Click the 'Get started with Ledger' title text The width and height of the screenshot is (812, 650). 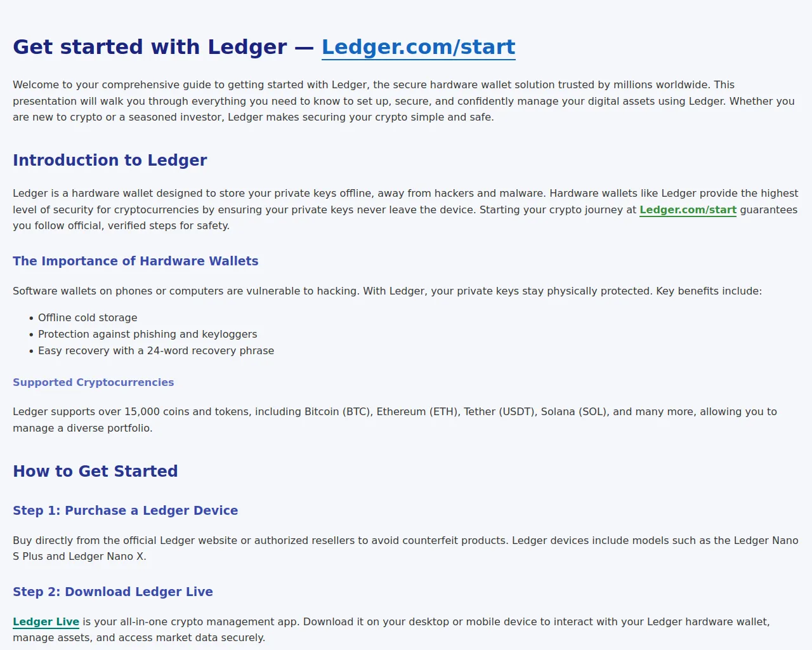(150, 47)
